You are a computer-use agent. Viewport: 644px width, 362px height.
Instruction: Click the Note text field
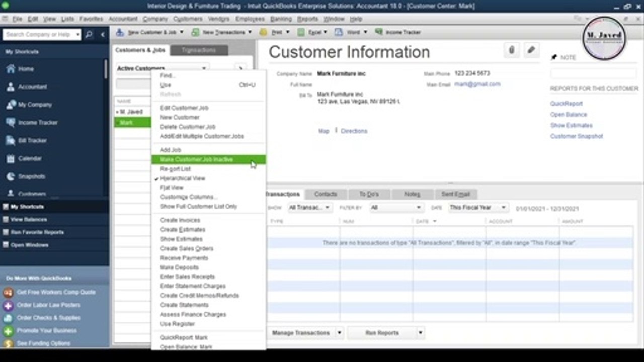(594, 73)
